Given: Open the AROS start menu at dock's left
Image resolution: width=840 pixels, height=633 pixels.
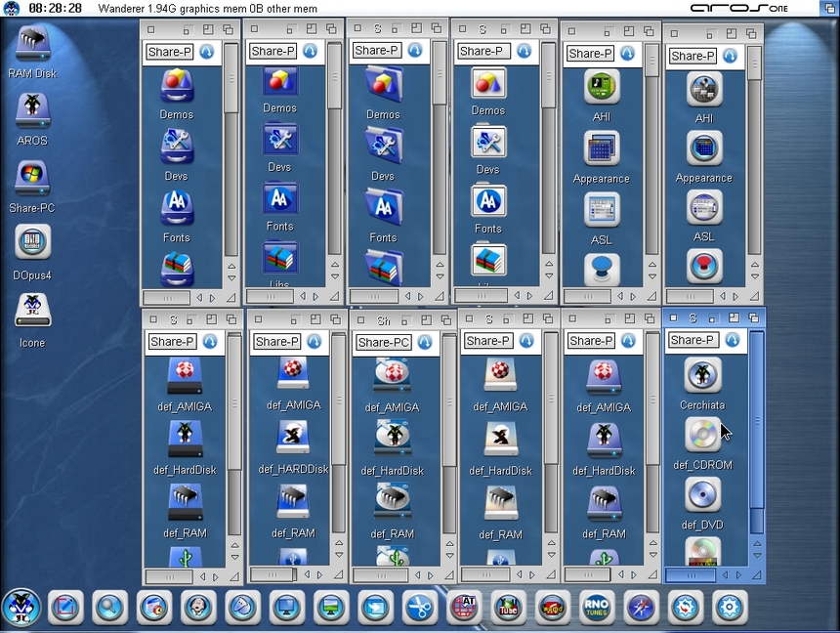Looking at the screenshot, I should 21,608.
